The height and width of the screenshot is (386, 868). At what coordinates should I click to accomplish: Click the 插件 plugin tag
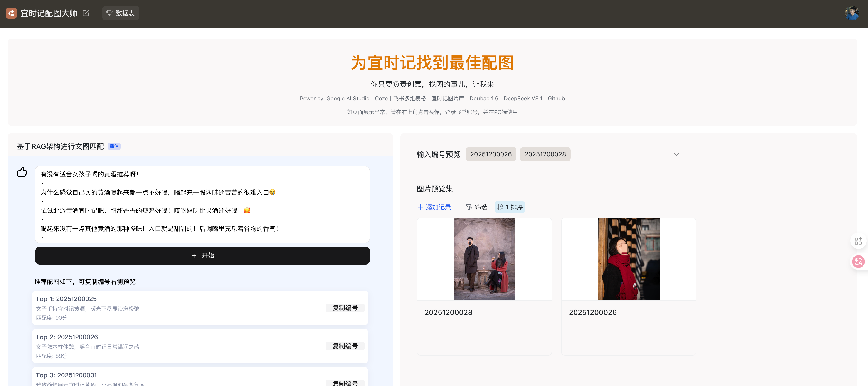pos(114,146)
